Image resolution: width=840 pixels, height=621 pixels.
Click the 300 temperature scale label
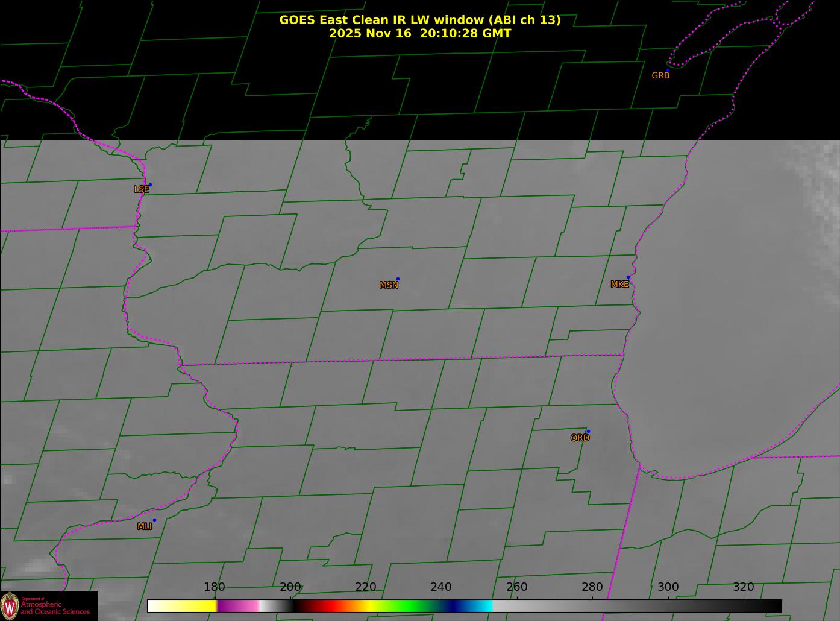(668, 587)
